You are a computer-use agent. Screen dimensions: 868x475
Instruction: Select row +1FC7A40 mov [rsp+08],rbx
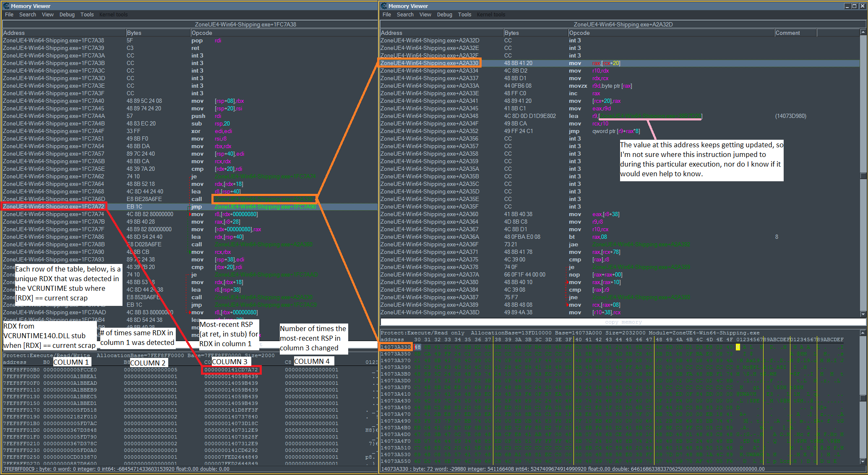click(x=190, y=101)
